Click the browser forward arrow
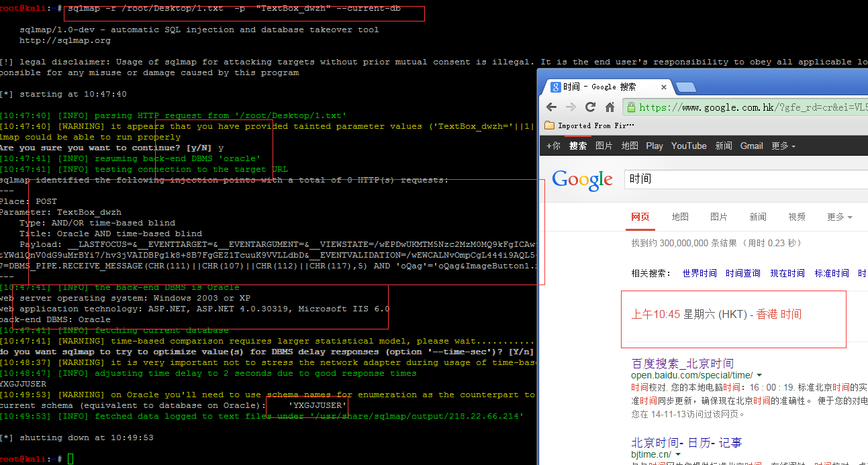 point(571,107)
